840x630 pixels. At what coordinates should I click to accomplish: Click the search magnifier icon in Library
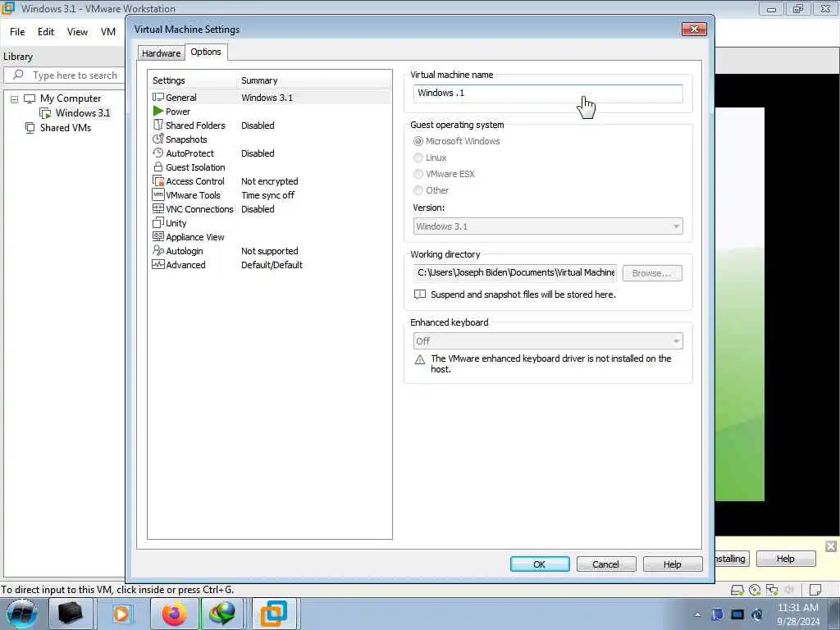pos(18,75)
